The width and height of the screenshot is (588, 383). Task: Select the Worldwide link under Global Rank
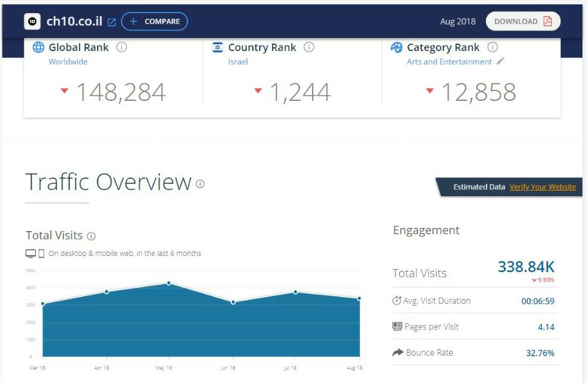click(68, 62)
